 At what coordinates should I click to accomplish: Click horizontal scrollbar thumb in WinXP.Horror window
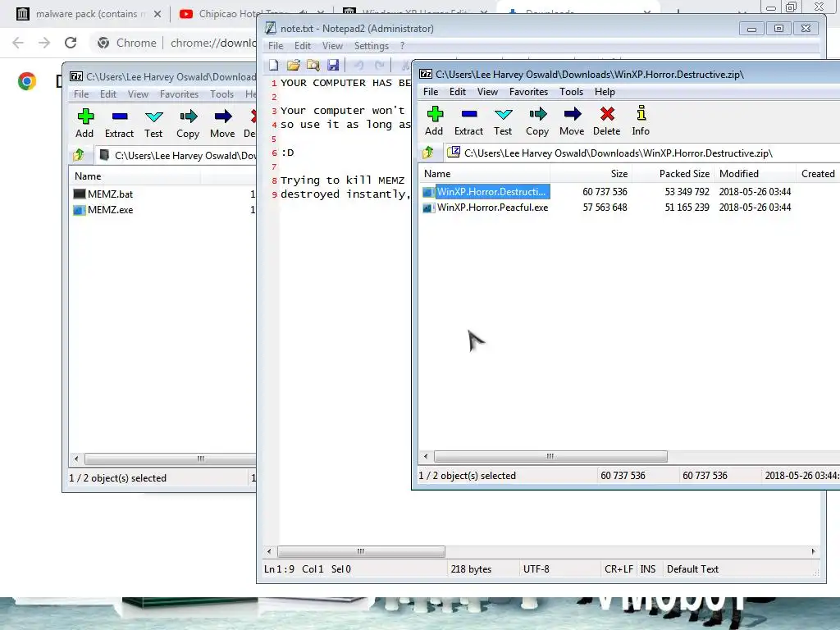coord(550,456)
